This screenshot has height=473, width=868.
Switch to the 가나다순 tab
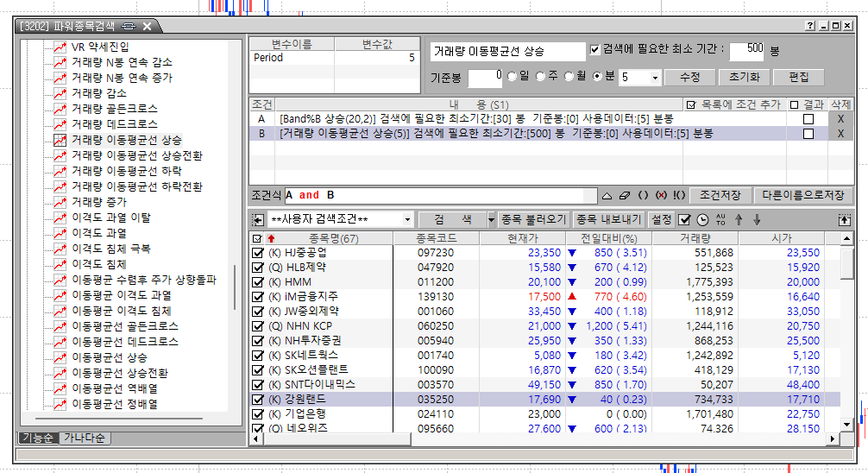tap(85, 438)
